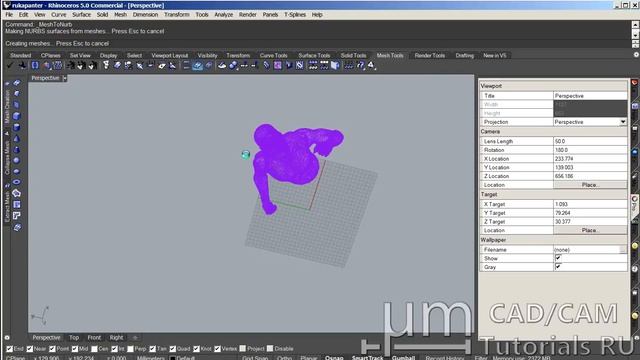Click the viewport Title field
Screen dimensions: 640x360
coord(590,96)
